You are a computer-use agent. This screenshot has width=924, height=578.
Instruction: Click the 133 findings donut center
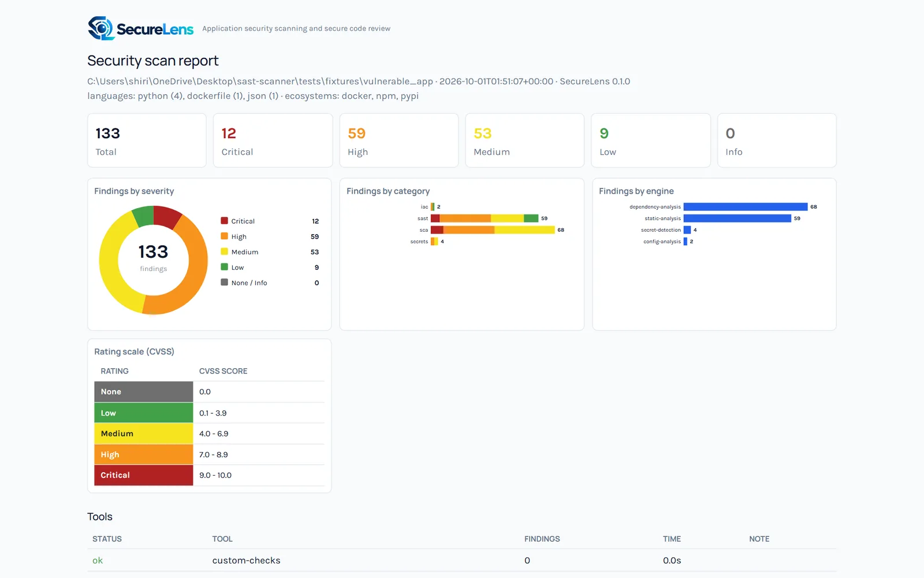point(153,257)
